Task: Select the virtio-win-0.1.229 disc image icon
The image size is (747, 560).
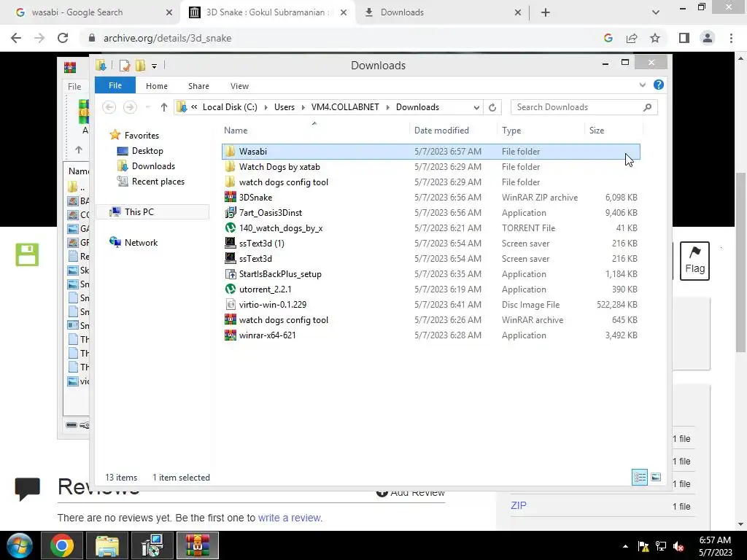Action: coord(230,304)
